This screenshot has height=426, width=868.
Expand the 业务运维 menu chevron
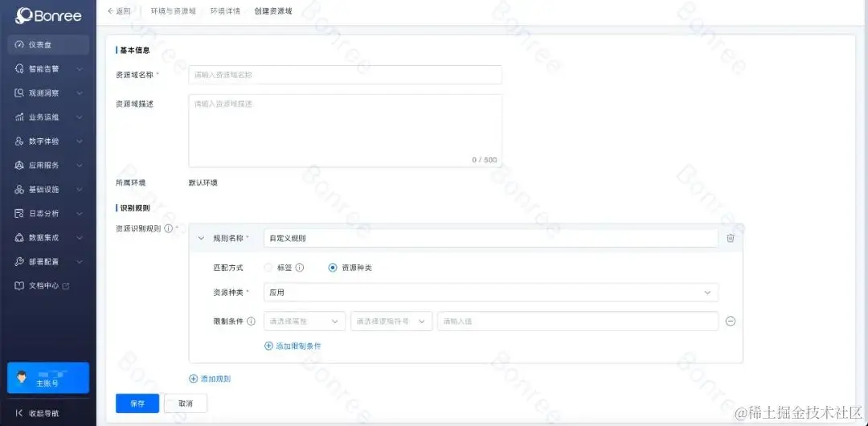click(x=79, y=117)
